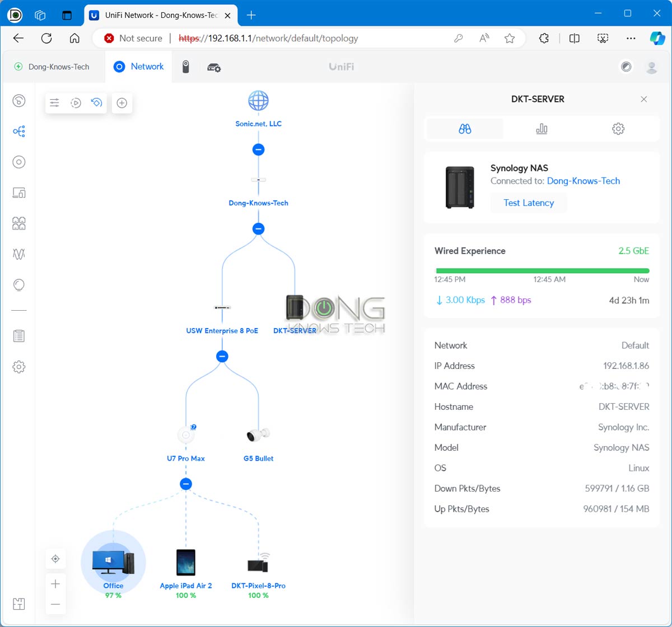Screen dimensions: 672x627
Task: Open the user account avatar in UniFi header
Action: 651,67
